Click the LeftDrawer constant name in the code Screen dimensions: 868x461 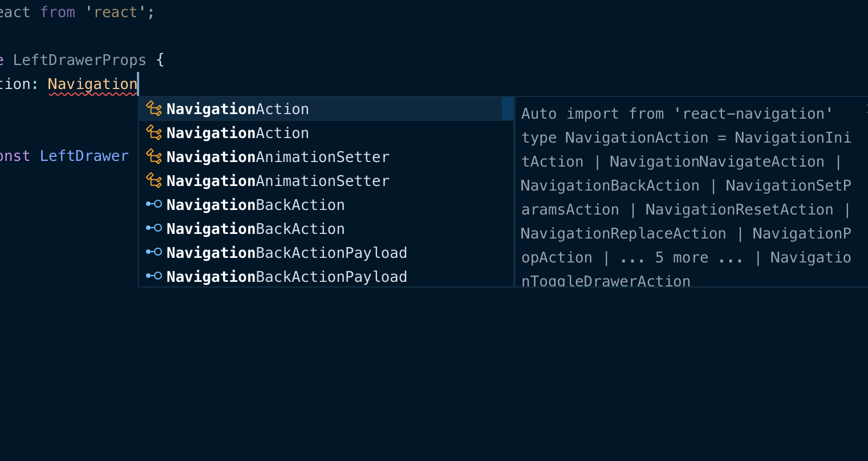click(x=86, y=155)
